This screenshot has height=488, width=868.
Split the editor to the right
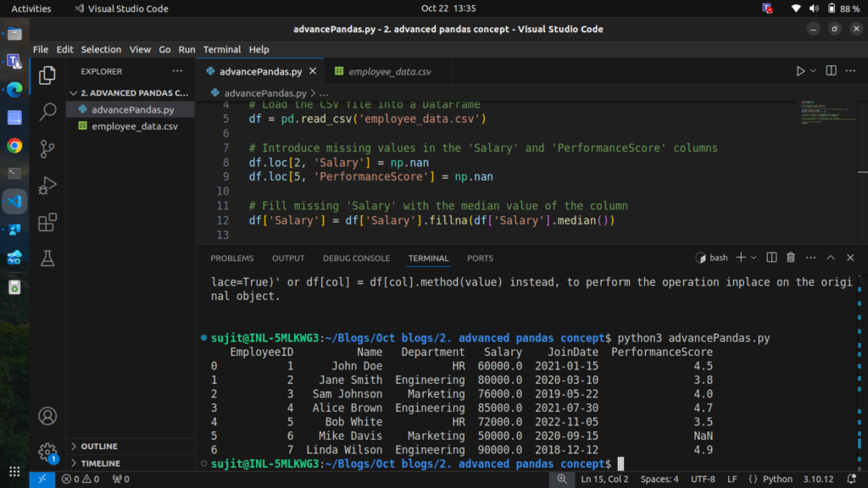(x=832, y=71)
